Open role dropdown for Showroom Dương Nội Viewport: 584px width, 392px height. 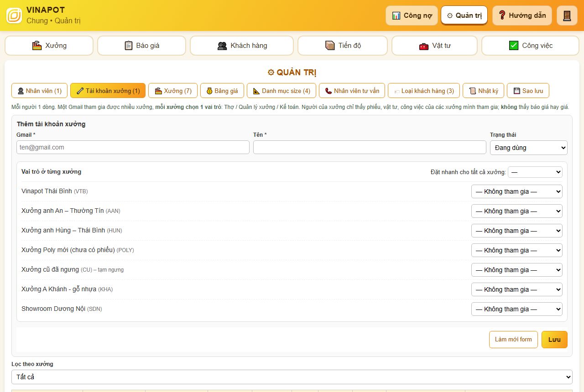(x=517, y=309)
